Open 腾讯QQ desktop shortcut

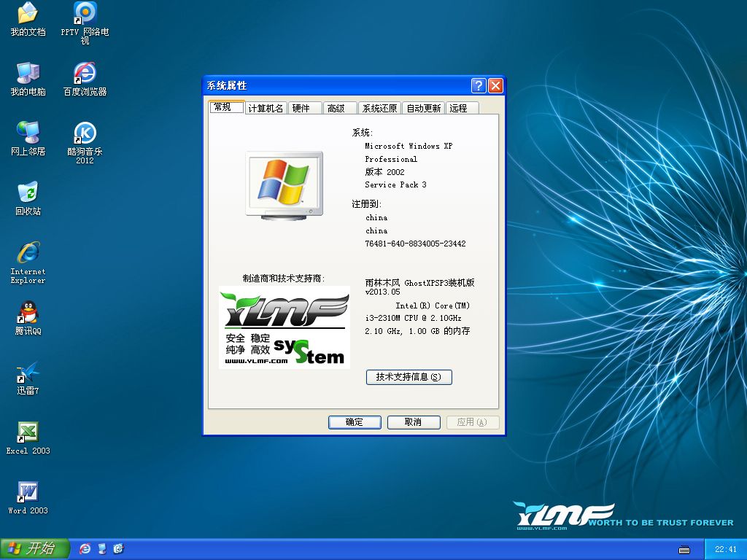[28, 318]
